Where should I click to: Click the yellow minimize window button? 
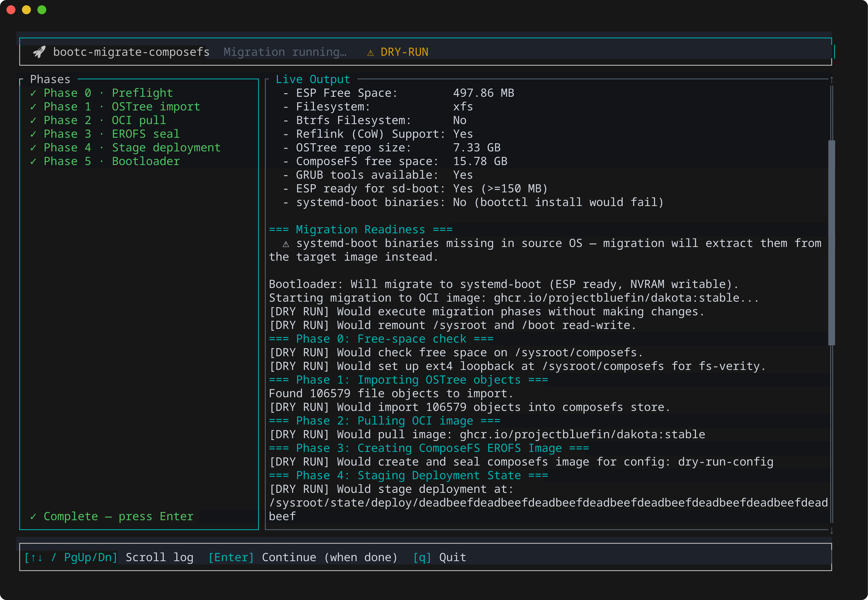[x=26, y=10]
